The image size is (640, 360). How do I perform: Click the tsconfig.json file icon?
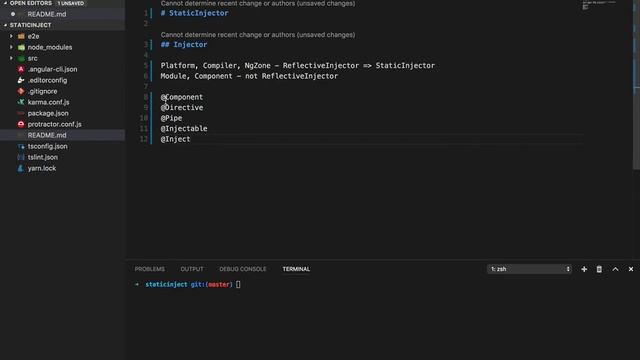[21, 147]
